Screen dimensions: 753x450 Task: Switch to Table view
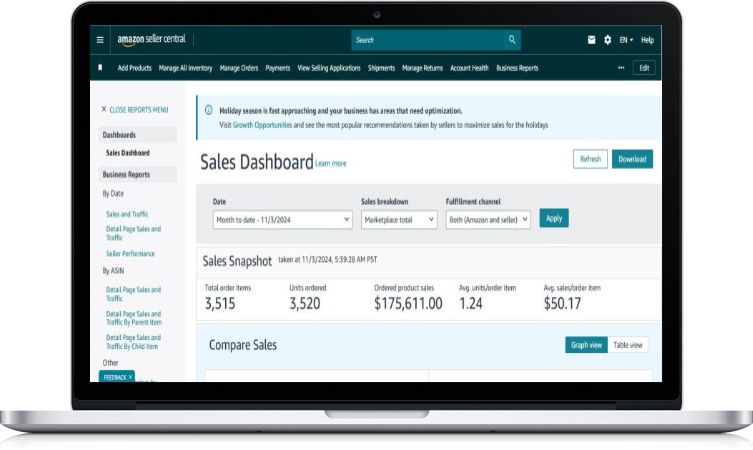[x=628, y=345]
